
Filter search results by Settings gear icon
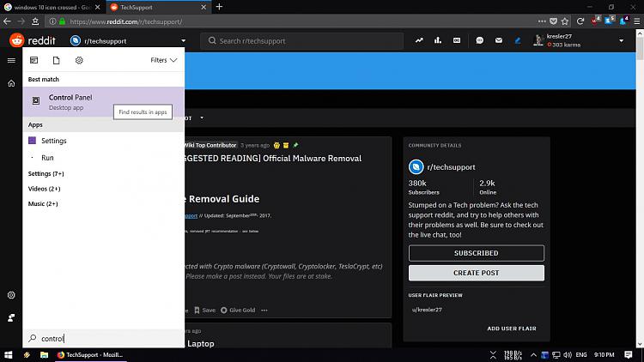click(79, 60)
